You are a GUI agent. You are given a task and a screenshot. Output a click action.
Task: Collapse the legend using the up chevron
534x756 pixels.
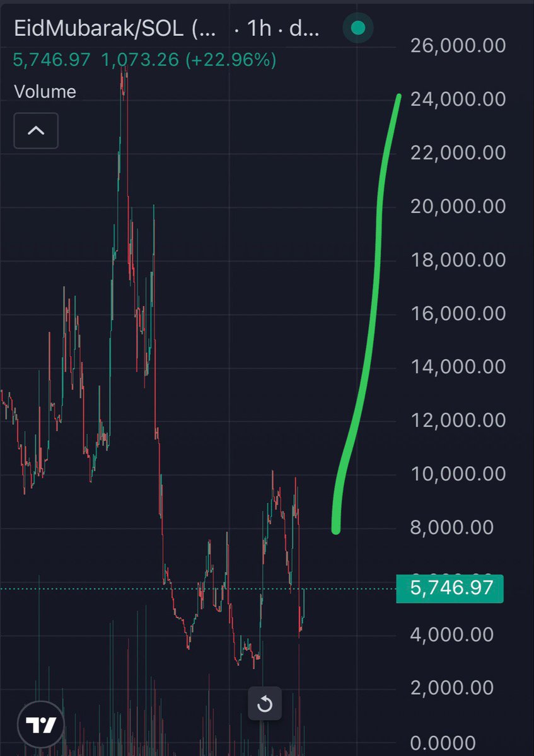pyautogui.click(x=35, y=130)
